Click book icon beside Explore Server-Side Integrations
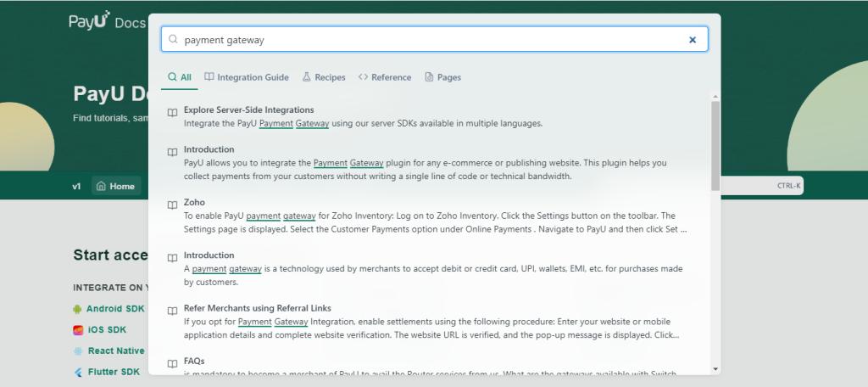 point(173,113)
